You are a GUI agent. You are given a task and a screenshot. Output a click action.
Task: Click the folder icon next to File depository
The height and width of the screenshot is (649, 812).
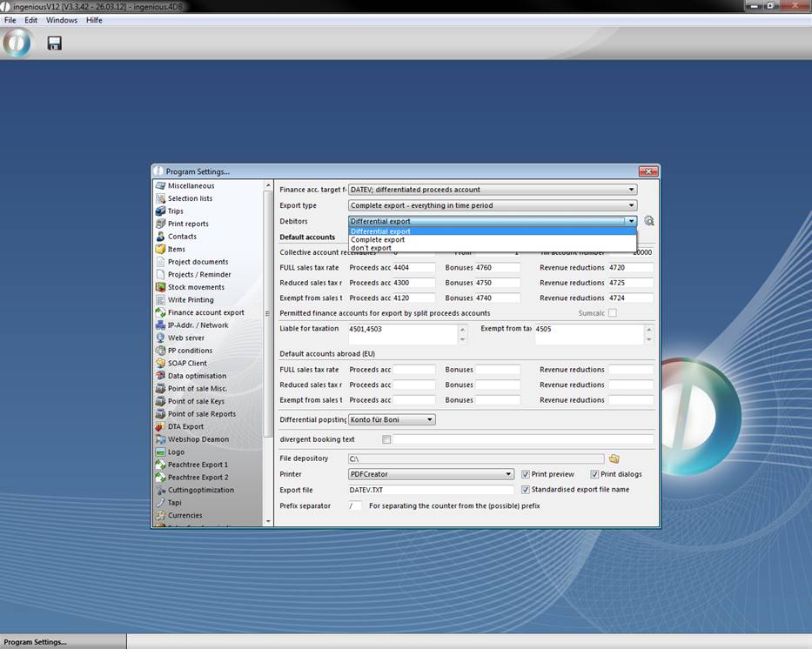pyautogui.click(x=614, y=458)
